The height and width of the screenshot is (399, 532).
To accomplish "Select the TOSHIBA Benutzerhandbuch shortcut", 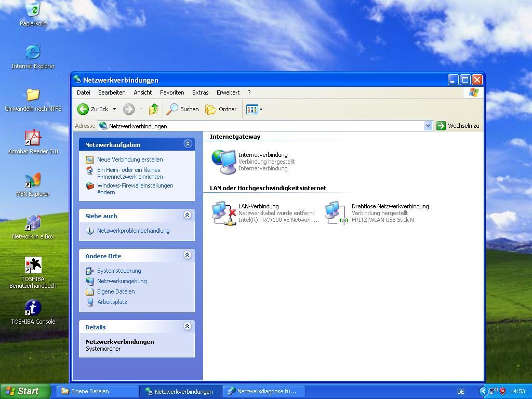I will [x=33, y=273].
